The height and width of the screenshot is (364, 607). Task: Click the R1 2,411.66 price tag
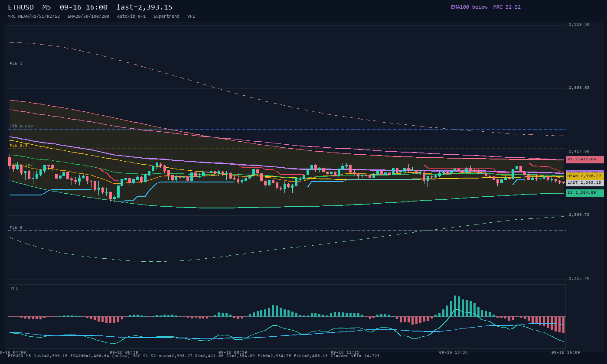coord(585,159)
